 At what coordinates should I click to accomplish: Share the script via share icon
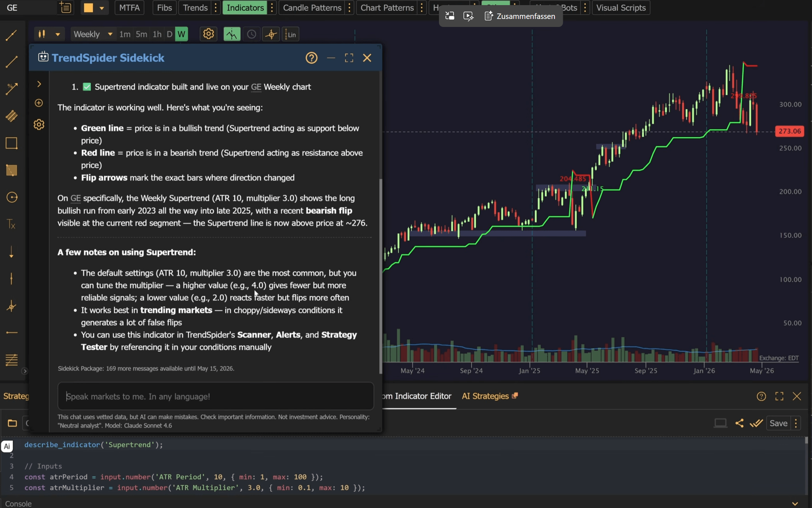[x=739, y=423]
